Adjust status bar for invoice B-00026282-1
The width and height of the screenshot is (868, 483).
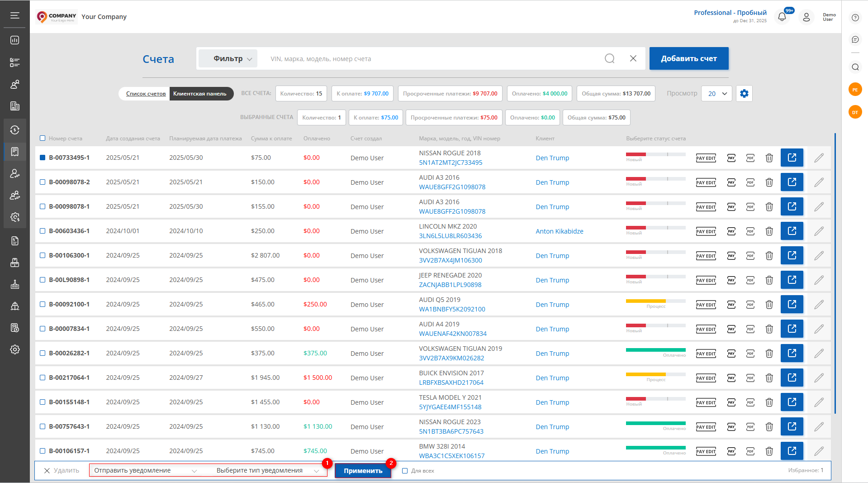[x=656, y=350]
